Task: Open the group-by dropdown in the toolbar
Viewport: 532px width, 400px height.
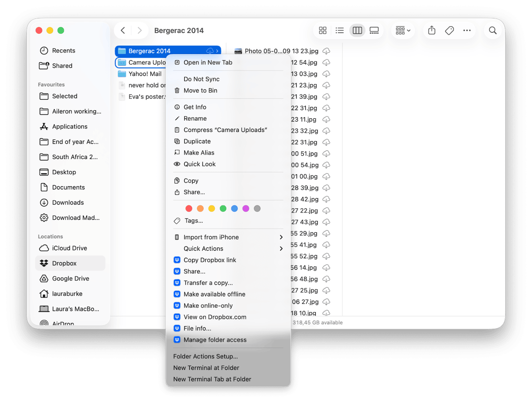Action: click(403, 30)
